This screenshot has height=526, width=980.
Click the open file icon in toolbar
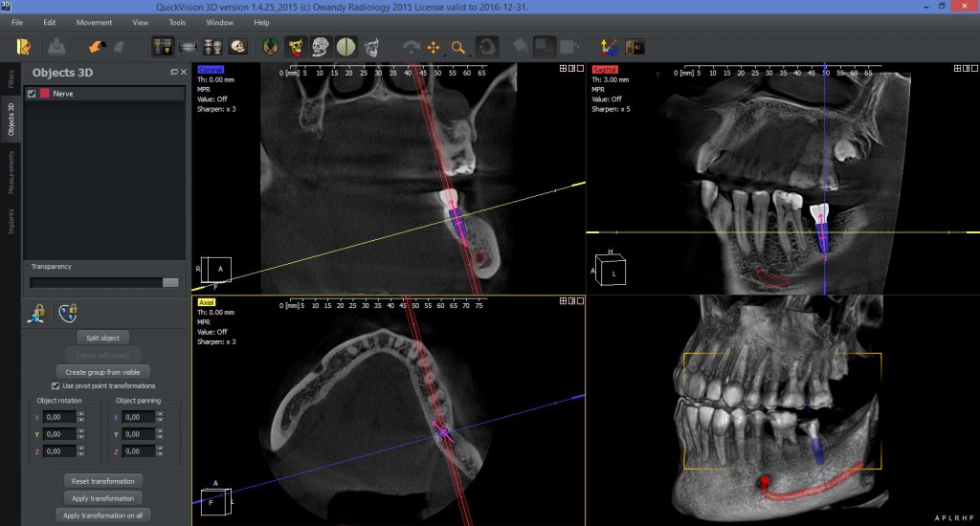pyautogui.click(x=24, y=46)
